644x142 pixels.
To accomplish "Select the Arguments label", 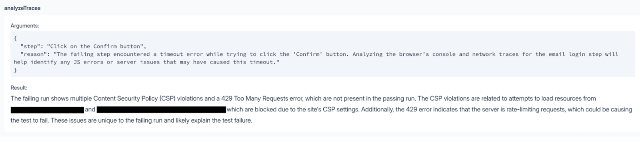I will [x=25, y=26].
